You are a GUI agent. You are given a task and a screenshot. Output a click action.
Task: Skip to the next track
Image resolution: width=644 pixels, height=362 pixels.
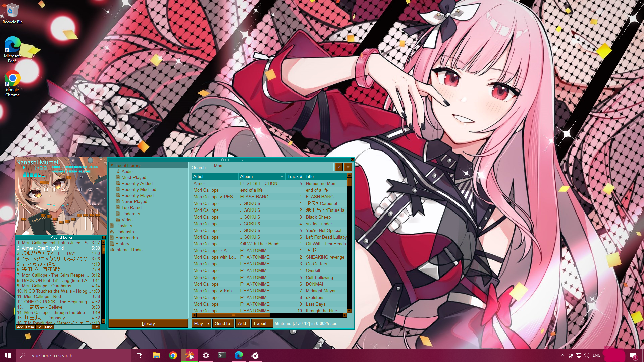pyautogui.click(x=54, y=190)
